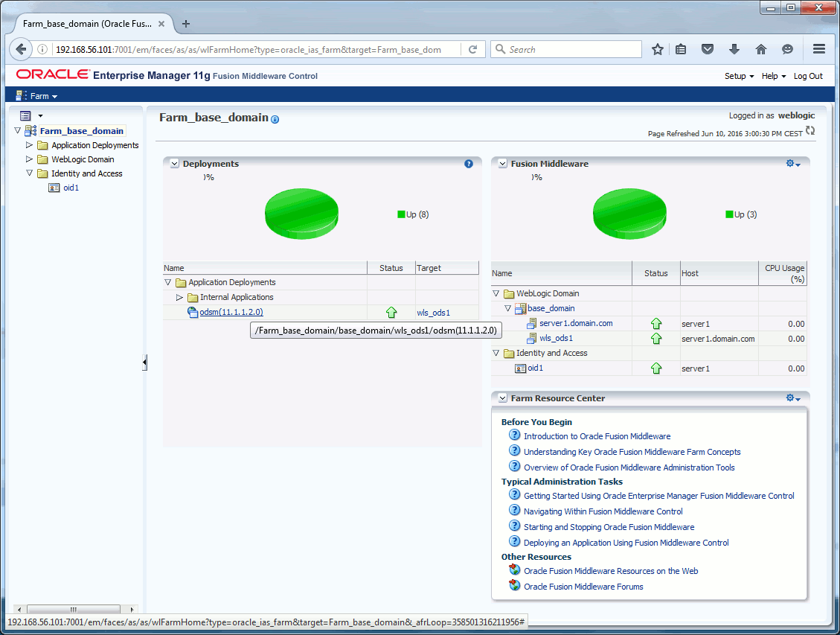Viewport: 840px width, 635px height.
Task: Expand WebLogic Domain in the left navigation tree
Action: coord(30,159)
